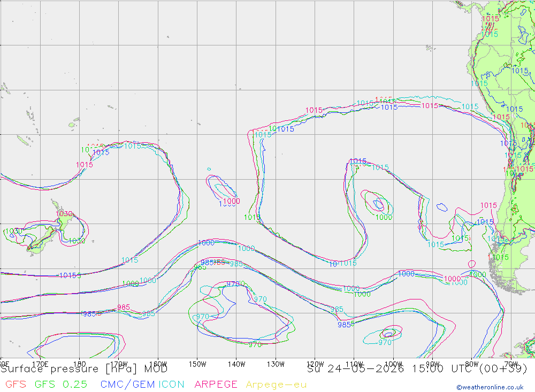Click the small closed contour near 80W
The image size is (535, 392).
(472, 264)
